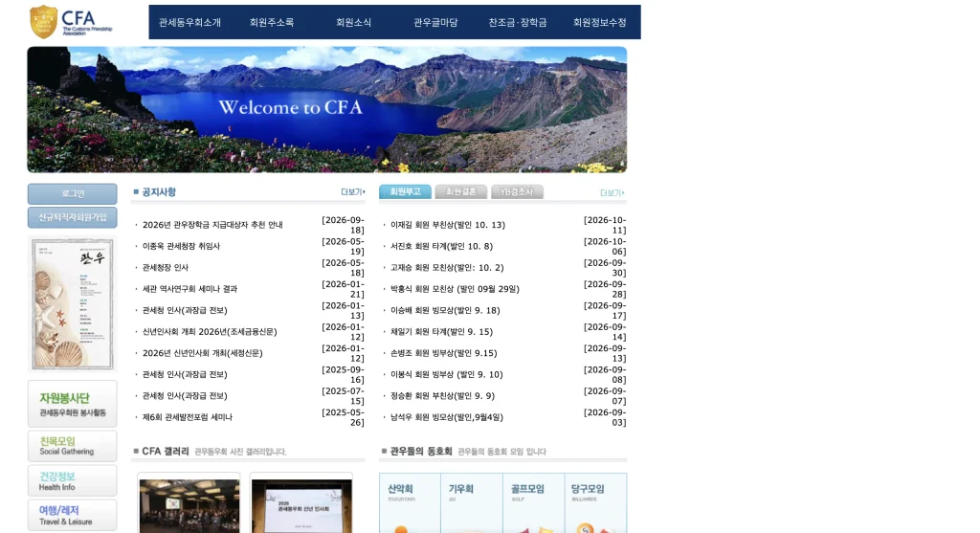Open notice 2026년 관우장학금 지급대상자 추천 안내

[x=212, y=225]
